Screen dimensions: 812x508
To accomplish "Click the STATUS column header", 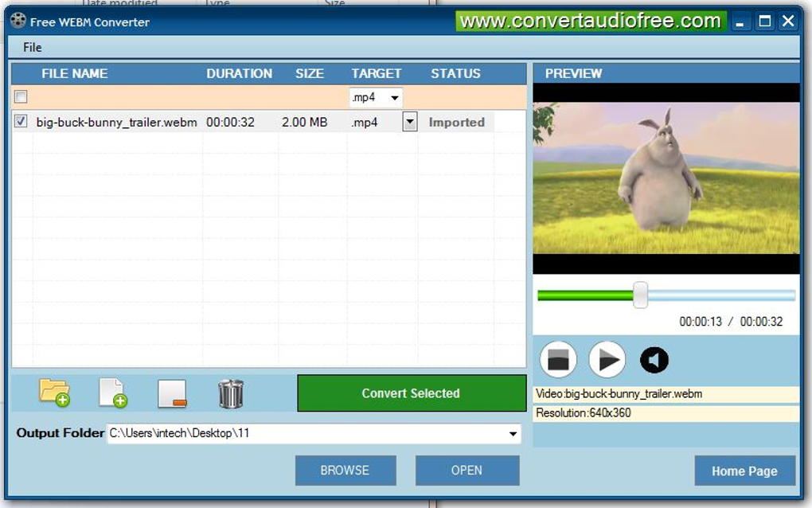I will [455, 73].
